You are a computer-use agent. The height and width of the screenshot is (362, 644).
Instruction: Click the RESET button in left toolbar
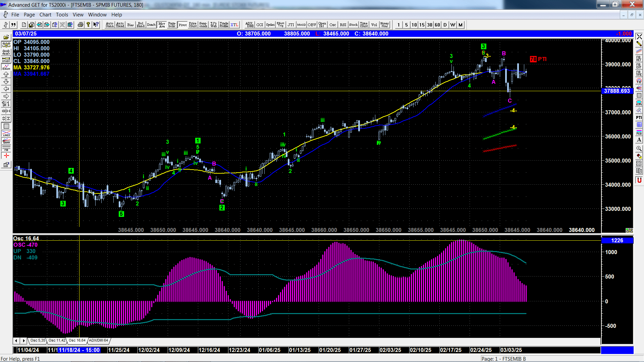(6, 52)
